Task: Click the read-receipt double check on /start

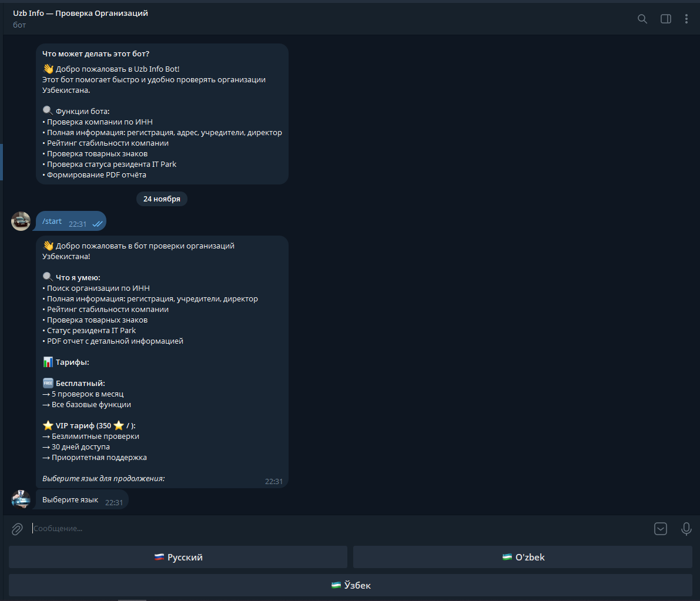Action: click(x=98, y=224)
